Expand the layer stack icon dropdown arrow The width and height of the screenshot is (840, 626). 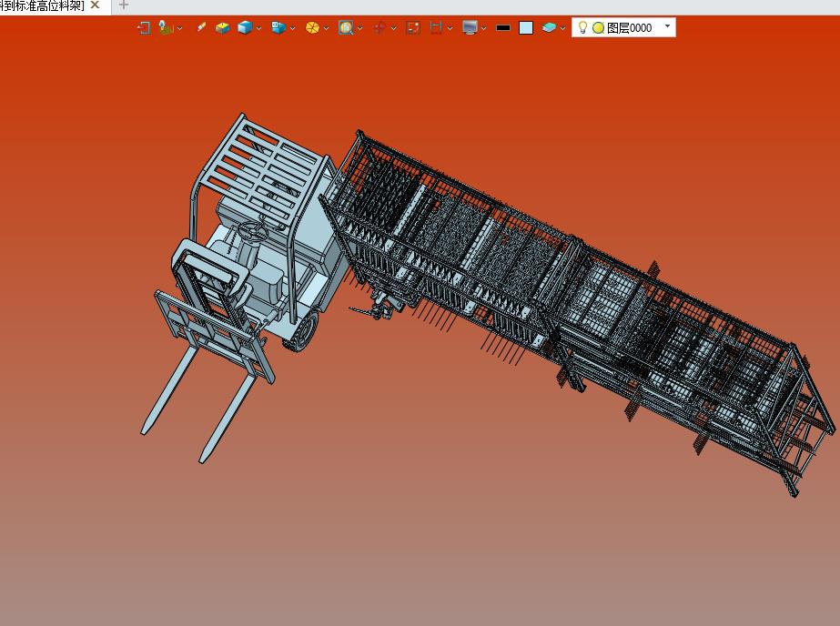pos(562,28)
